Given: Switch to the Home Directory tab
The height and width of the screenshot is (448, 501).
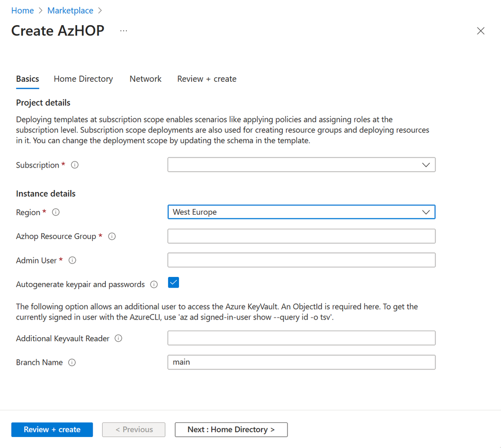Looking at the screenshot, I should [x=83, y=79].
